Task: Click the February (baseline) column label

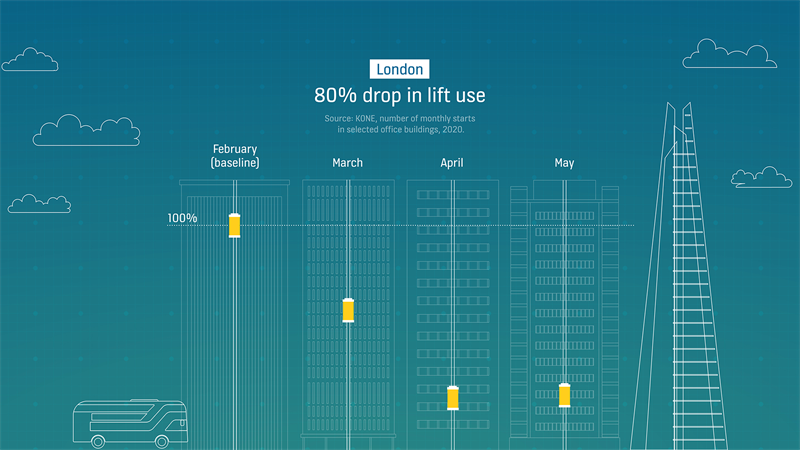Action: (235, 156)
